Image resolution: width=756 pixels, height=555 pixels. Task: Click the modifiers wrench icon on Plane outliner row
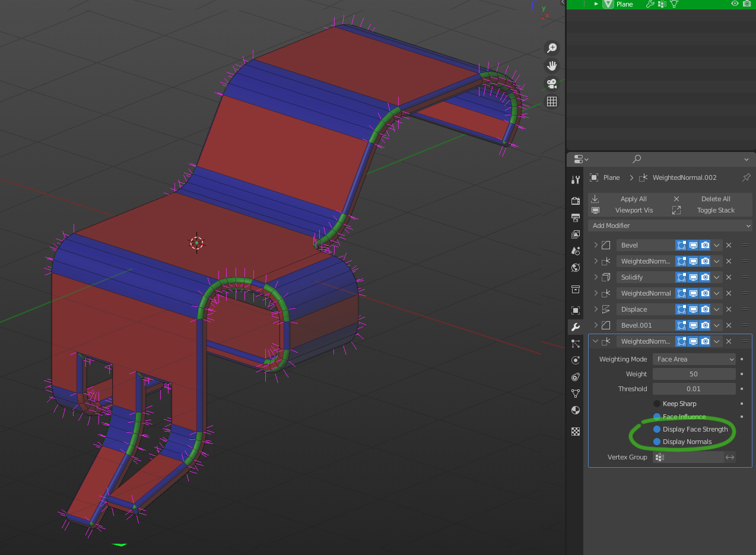click(x=650, y=4)
